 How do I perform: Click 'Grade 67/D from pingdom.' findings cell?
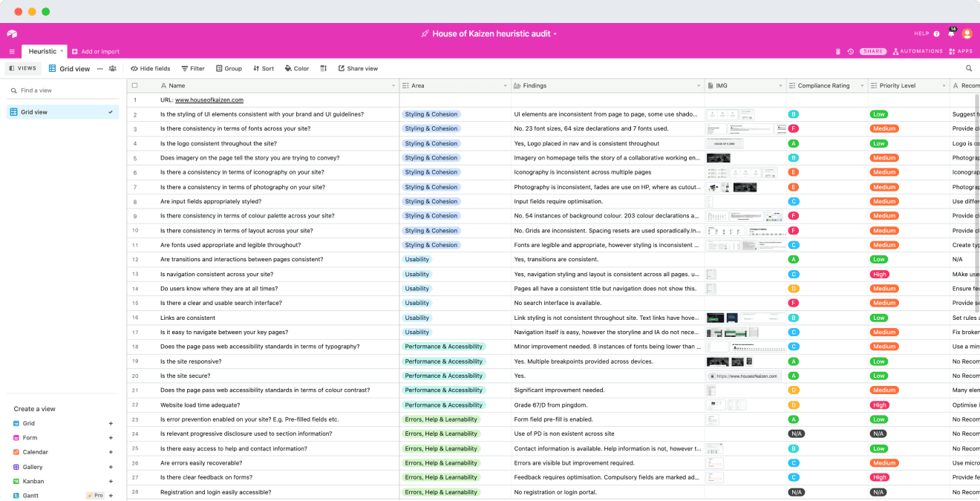click(608, 405)
